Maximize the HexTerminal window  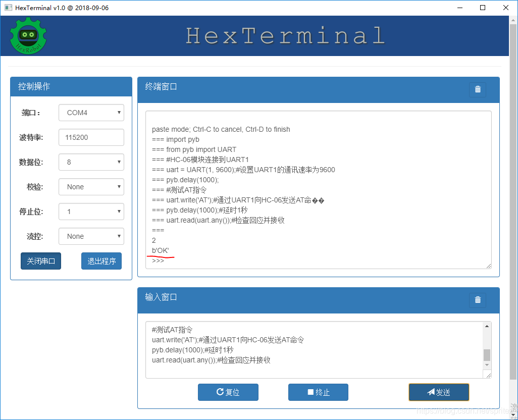pos(483,8)
